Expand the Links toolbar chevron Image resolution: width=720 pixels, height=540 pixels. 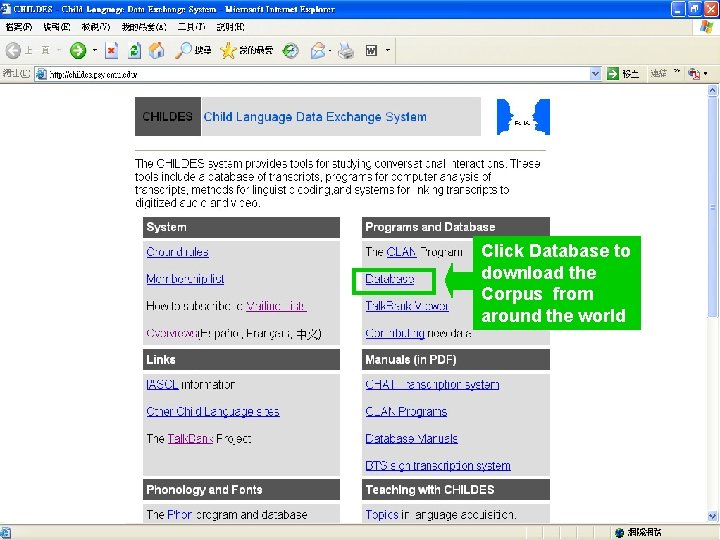point(676,72)
